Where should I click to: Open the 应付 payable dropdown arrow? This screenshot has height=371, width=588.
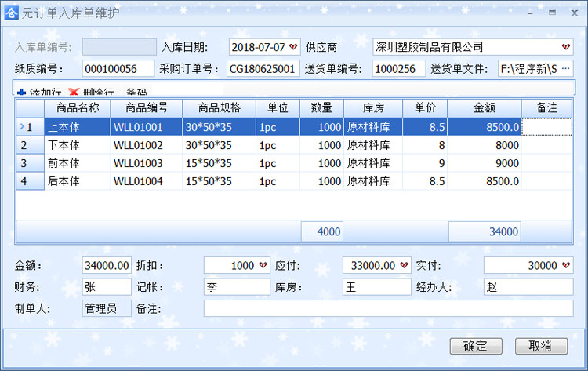[404, 265]
